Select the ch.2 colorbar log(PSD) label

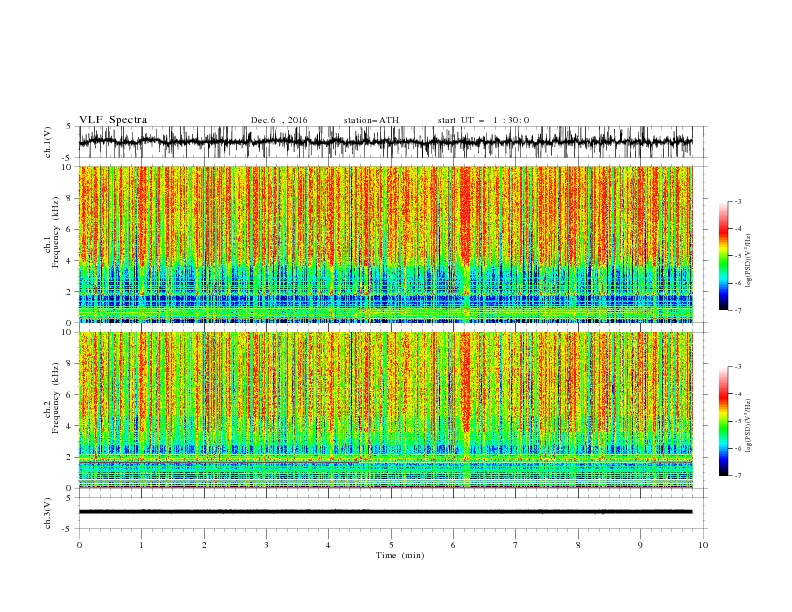coord(749,426)
